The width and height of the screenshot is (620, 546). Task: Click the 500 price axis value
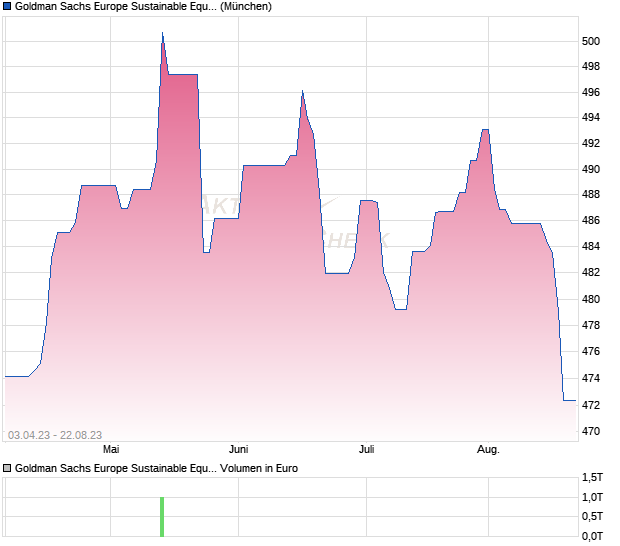click(591, 41)
